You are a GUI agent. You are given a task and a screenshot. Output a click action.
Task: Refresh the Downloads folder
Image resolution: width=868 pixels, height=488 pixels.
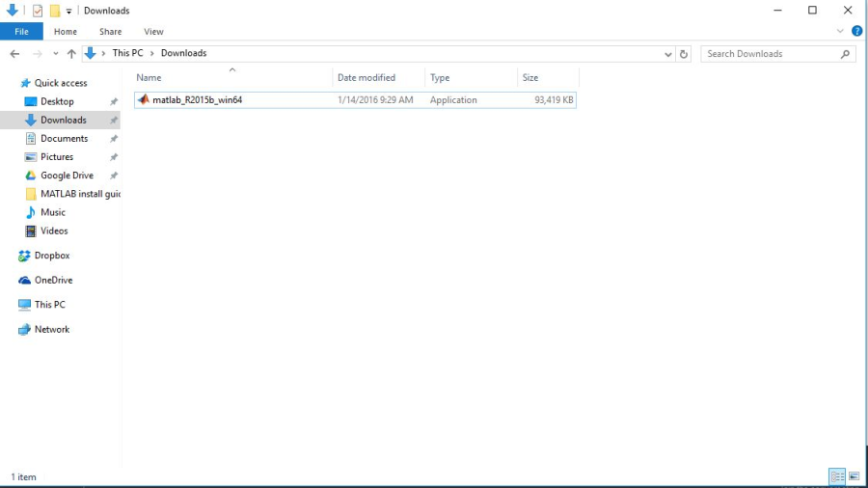coord(684,54)
